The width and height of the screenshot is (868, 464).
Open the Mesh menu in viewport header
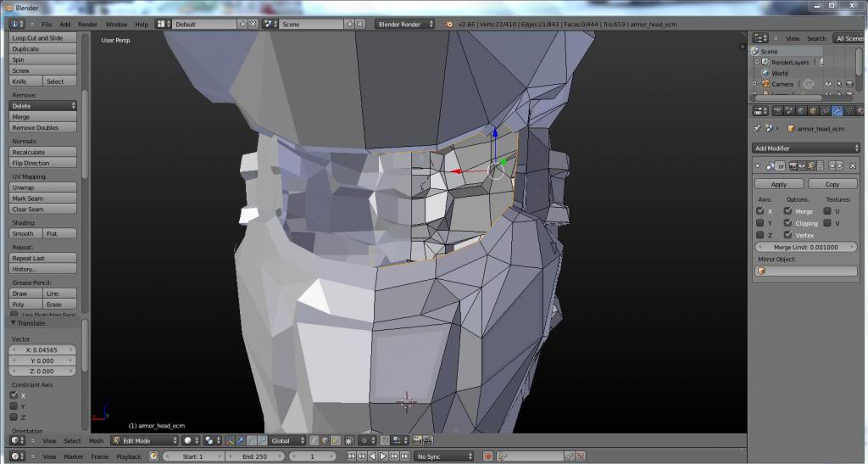(97, 440)
